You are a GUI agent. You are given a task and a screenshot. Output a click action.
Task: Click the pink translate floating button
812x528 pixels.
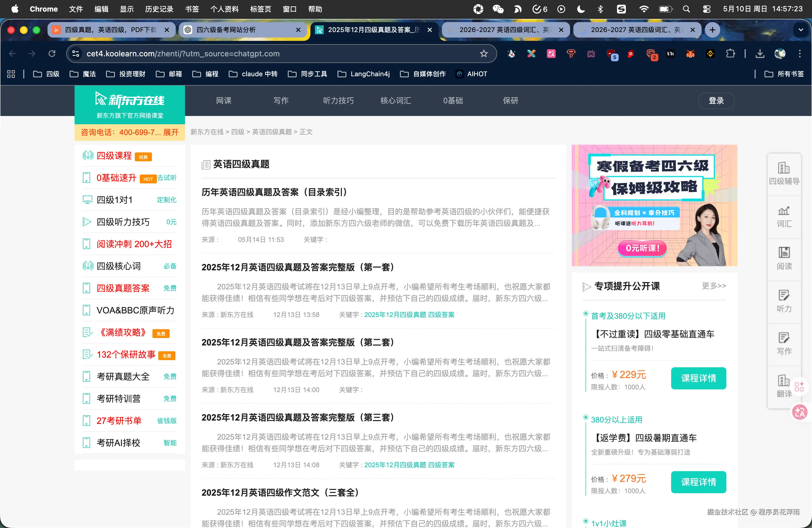click(799, 412)
